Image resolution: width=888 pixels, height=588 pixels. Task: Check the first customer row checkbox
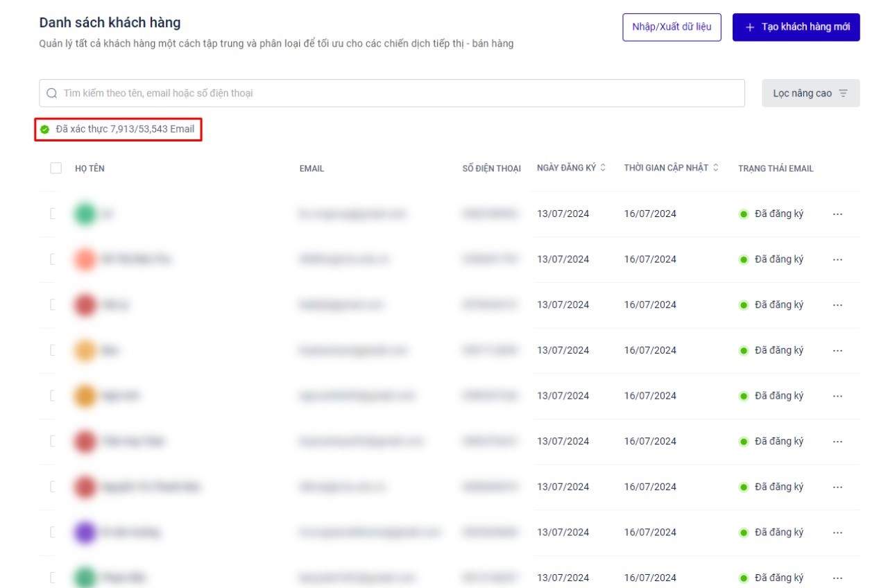(54, 214)
